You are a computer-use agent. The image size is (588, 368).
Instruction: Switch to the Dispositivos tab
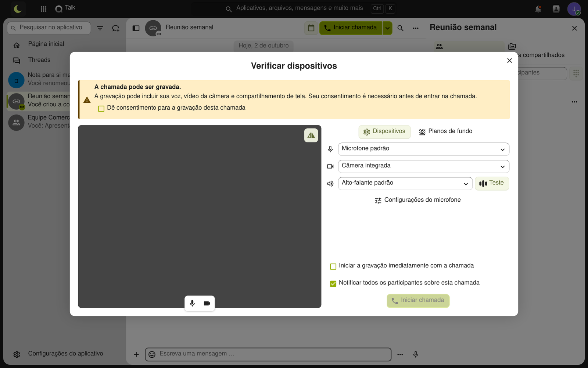tap(384, 131)
